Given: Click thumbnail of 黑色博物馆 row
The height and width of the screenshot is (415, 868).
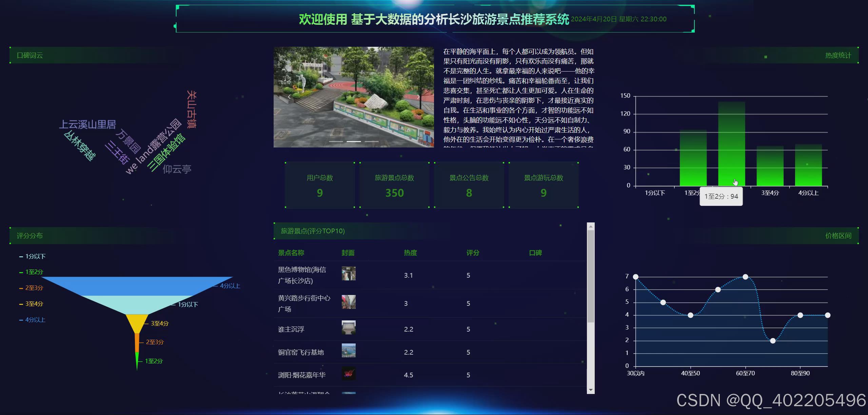Looking at the screenshot, I should [x=349, y=273].
